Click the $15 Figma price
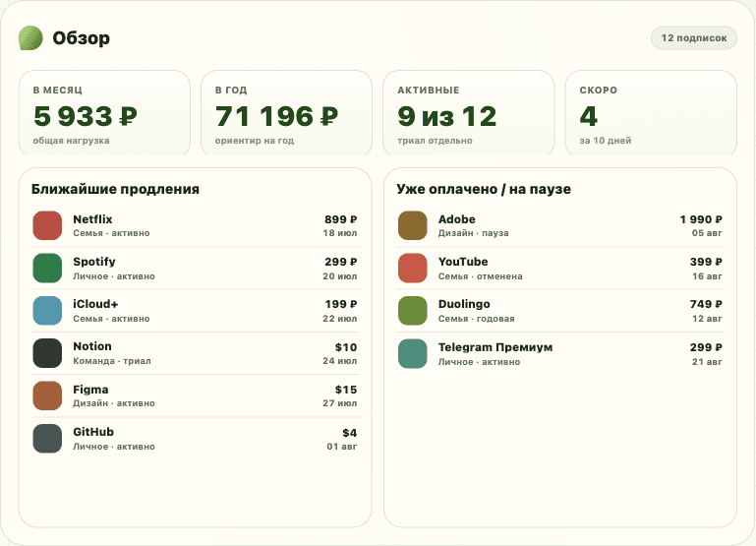 346,390
